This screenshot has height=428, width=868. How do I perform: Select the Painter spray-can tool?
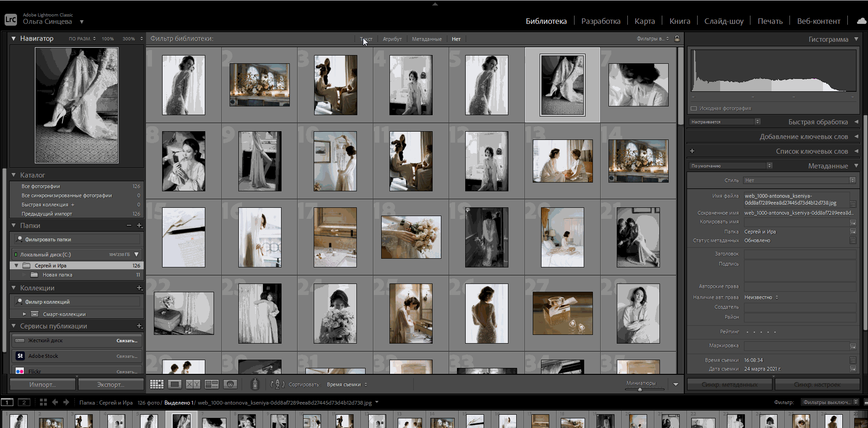coord(255,384)
